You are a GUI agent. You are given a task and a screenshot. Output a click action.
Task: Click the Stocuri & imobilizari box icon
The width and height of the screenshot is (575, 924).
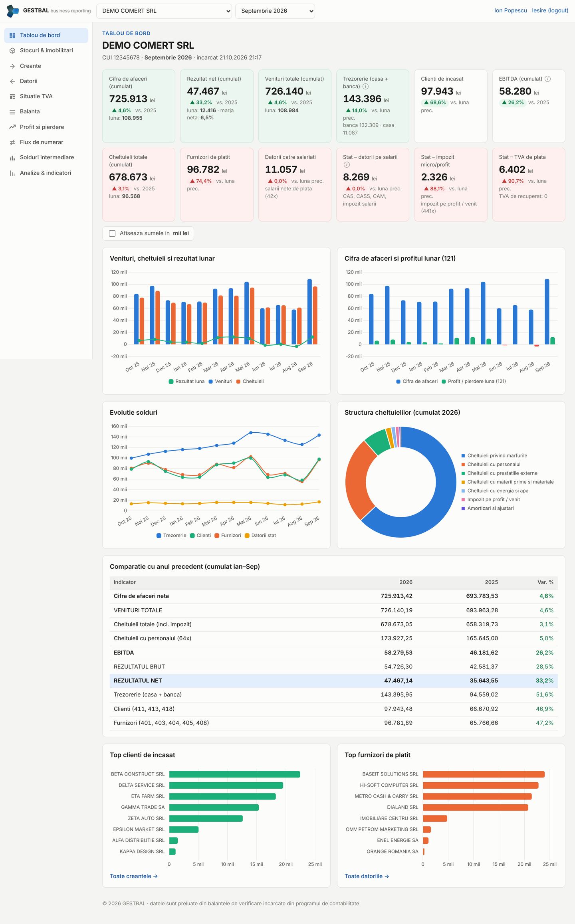[x=12, y=51]
